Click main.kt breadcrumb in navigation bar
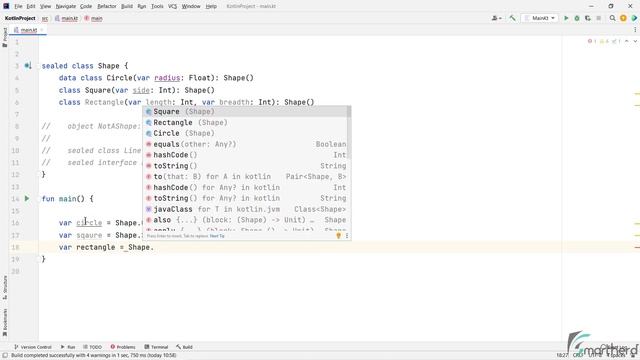The height and width of the screenshot is (360, 640). (x=67, y=18)
